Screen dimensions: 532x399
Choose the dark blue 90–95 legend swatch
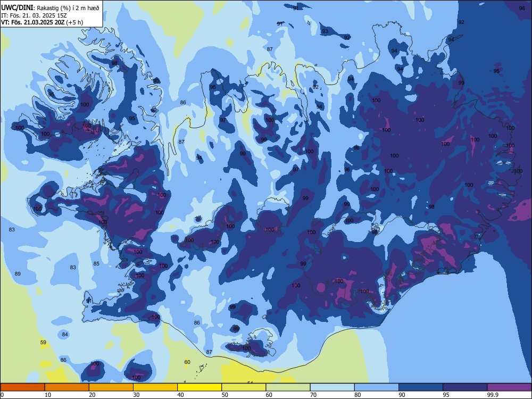coord(421,387)
